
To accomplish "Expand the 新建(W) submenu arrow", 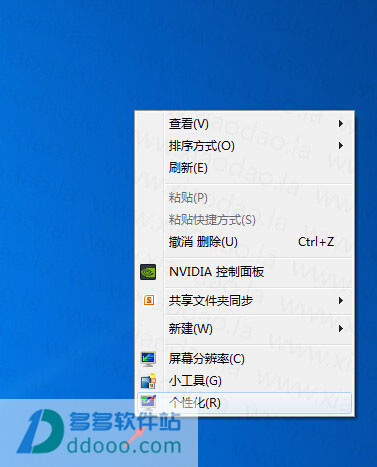I will click(x=340, y=329).
